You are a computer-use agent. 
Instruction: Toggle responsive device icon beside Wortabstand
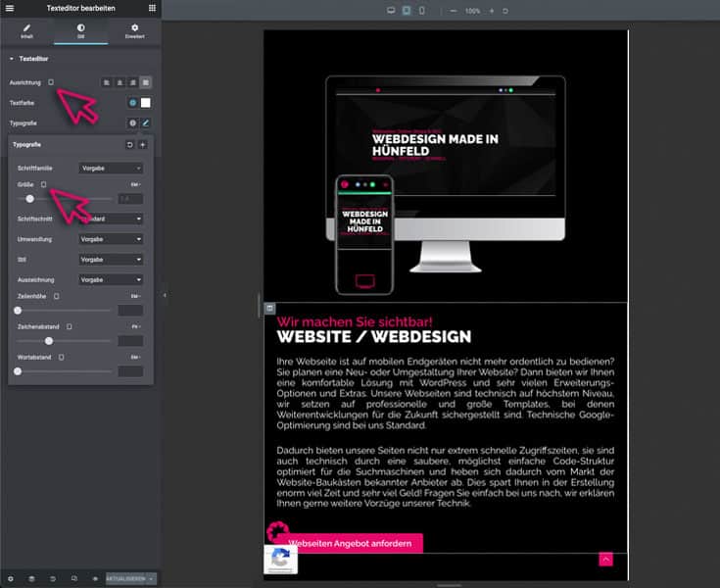[62, 357]
